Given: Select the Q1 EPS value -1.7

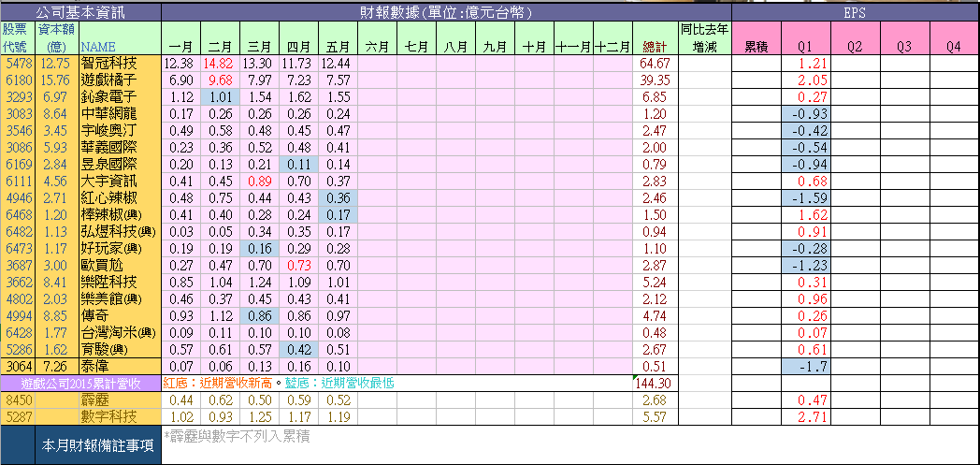Looking at the screenshot, I should (806, 366).
